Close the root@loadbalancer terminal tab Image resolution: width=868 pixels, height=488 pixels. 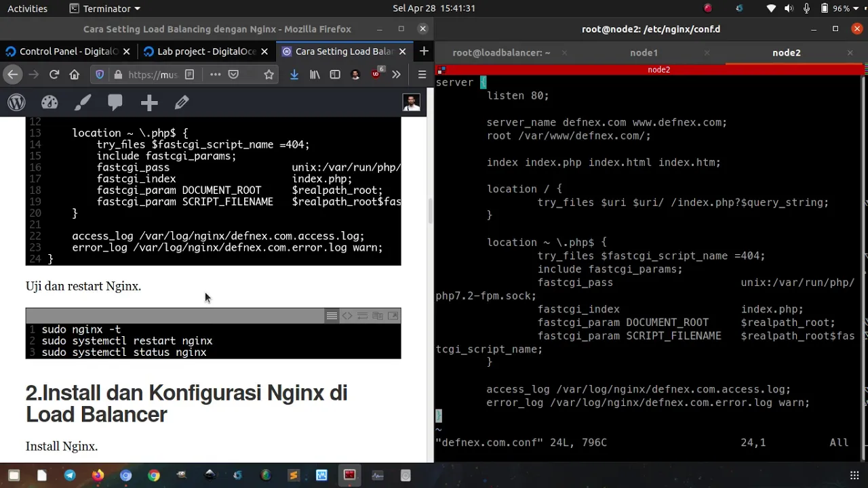pyautogui.click(x=564, y=52)
